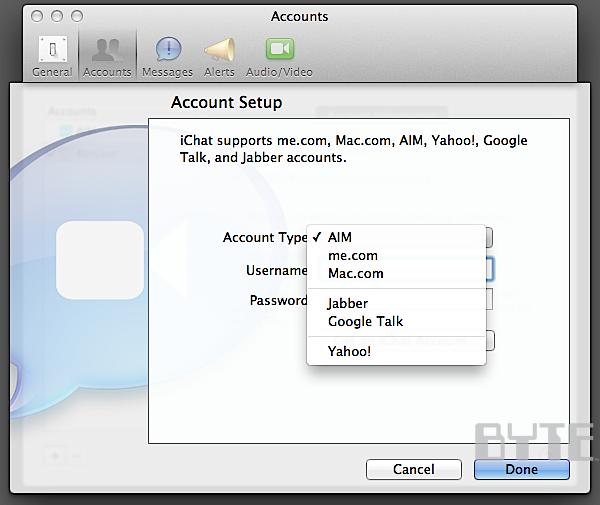Image resolution: width=600 pixels, height=505 pixels.
Task: Choose AIM from the account type menu
Action: point(396,237)
